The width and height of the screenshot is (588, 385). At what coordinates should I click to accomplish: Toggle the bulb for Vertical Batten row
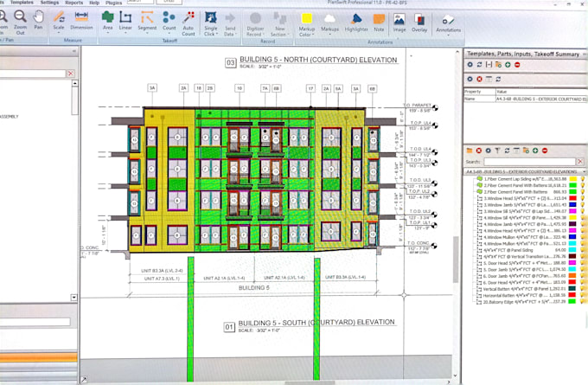[x=583, y=289]
